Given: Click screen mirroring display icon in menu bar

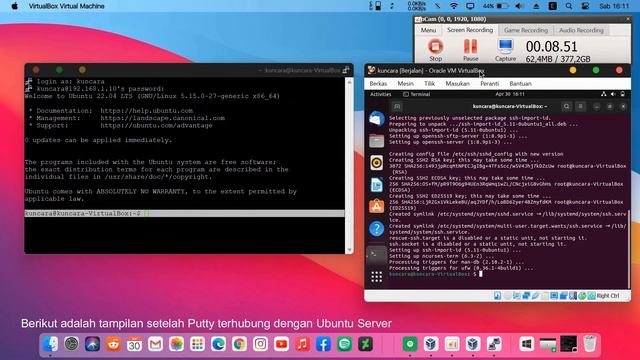Looking at the screenshot, I should pyautogui.click(x=470, y=6).
